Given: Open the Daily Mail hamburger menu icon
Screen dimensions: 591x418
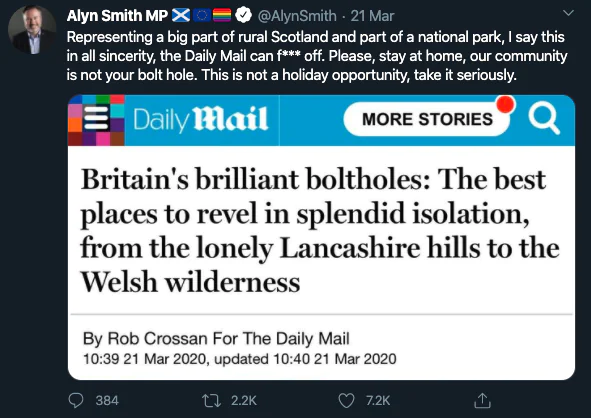Looking at the screenshot, I should [96, 118].
